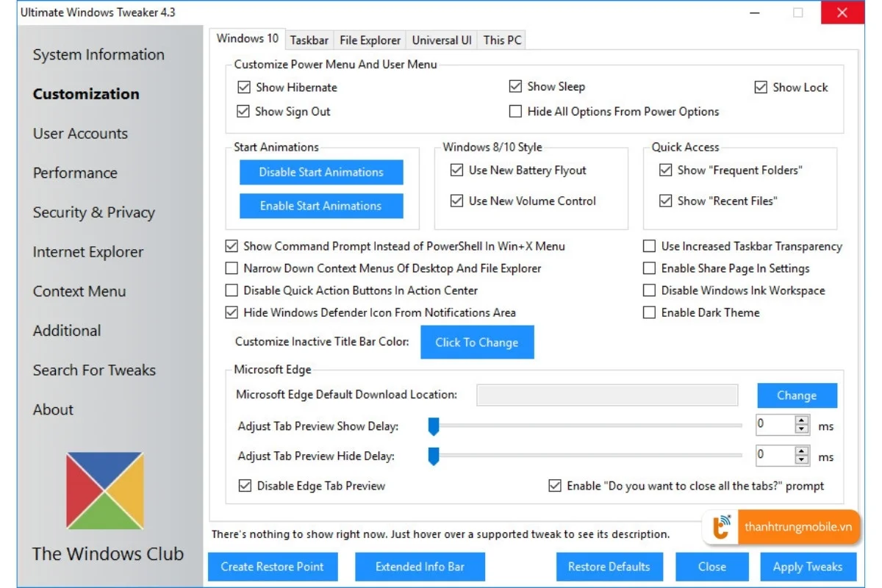Click Create Restore Point button
This screenshot has height=588, width=882.
(x=273, y=567)
